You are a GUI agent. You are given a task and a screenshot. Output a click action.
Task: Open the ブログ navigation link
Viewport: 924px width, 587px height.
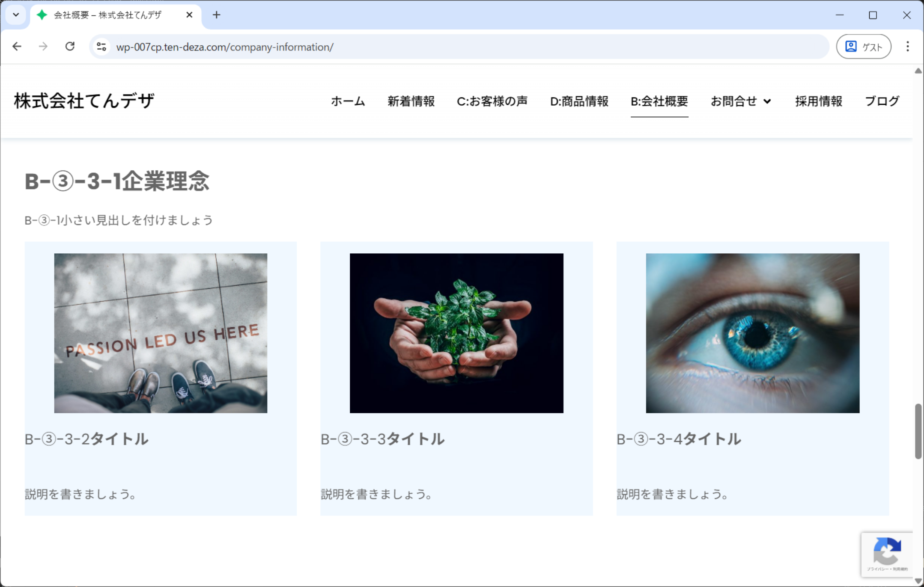point(882,101)
